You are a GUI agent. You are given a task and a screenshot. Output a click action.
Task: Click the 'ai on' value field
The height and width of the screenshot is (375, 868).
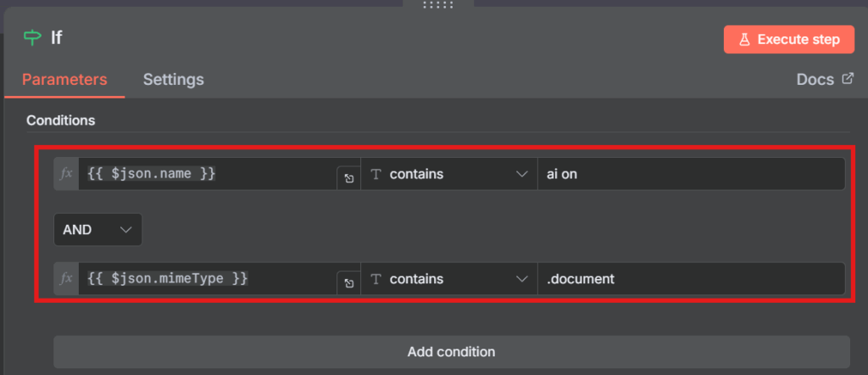(690, 174)
